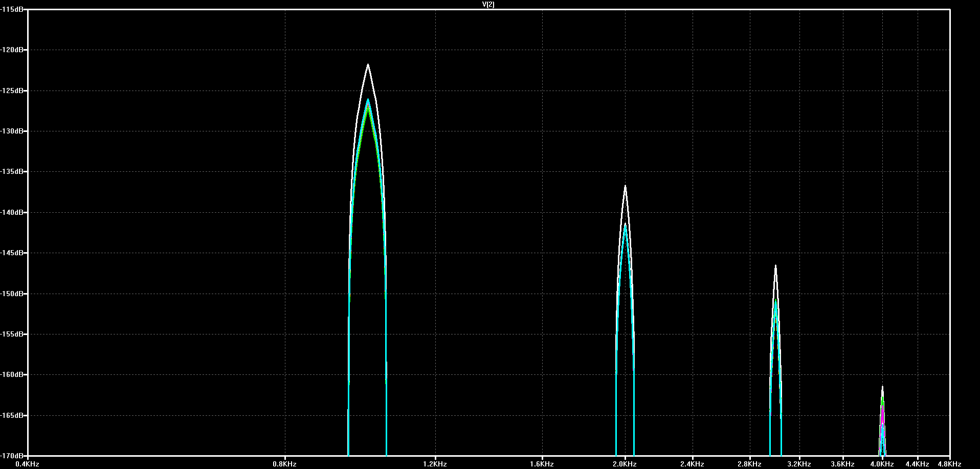The height and width of the screenshot is (469, 980).
Task: Click the 4.0KHz frequency label
Action: (882, 464)
